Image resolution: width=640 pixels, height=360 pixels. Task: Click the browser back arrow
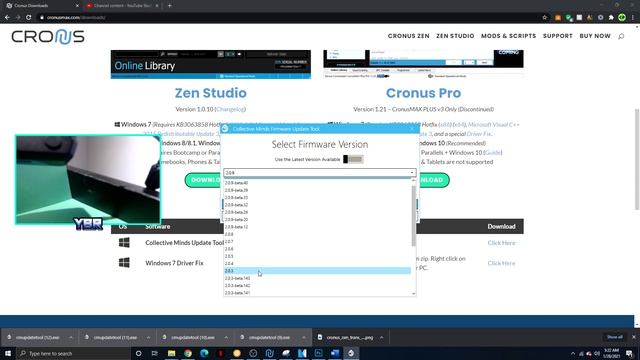pos(7,18)
